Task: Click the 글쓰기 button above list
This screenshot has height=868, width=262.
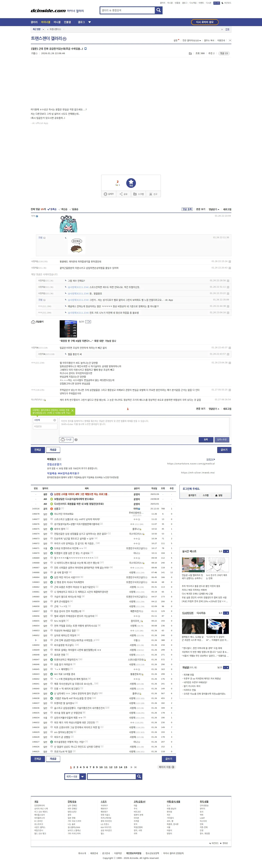Action: tap(224, 450)
